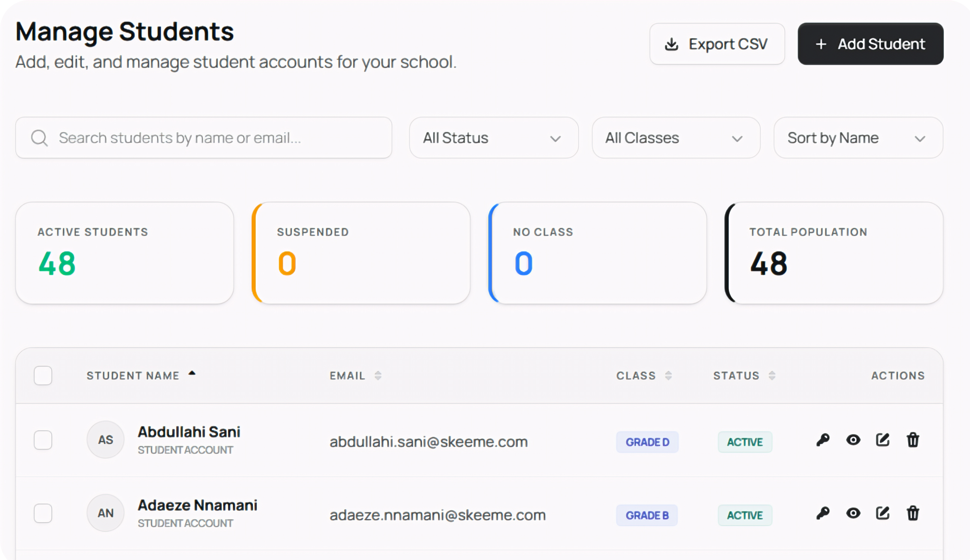Screen dimensions: 970x560
Task: Edit Abdullahi Sani using pencil icon
Action: 883,440
